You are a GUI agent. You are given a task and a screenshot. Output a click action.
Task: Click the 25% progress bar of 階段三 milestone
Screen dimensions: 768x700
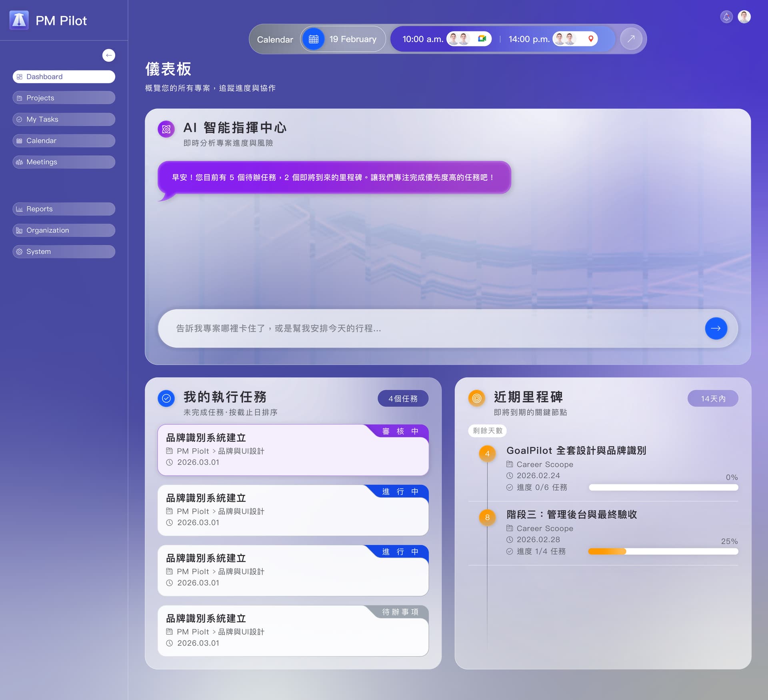(x=663, y=551)
